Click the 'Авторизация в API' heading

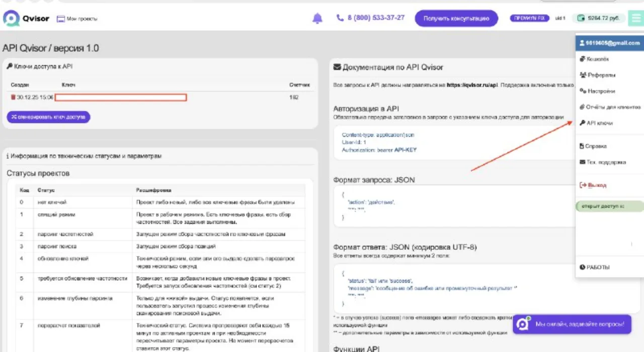[x=366, y=109]
